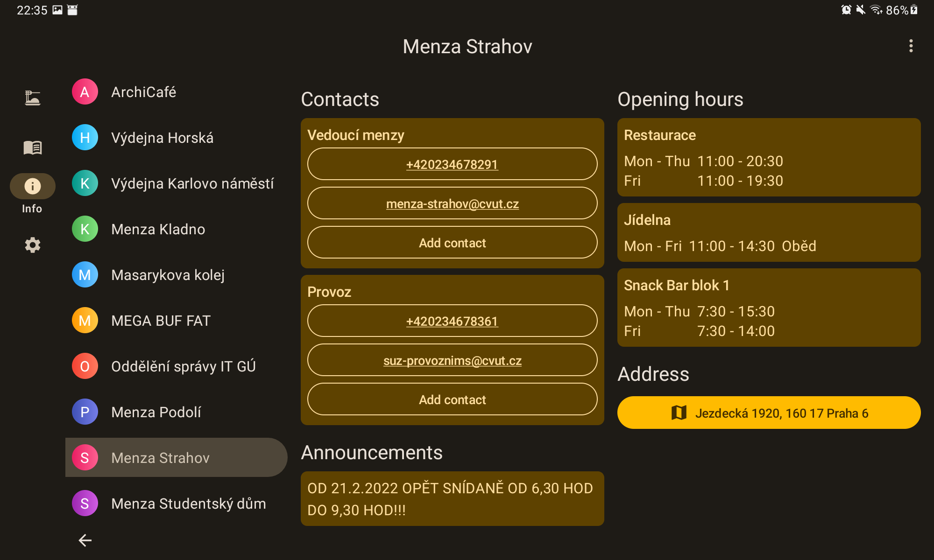The height and width of the screenshot is (560, 934).
Task: Email menza-strahov@cvut.cz
Action: pos(452,203)
